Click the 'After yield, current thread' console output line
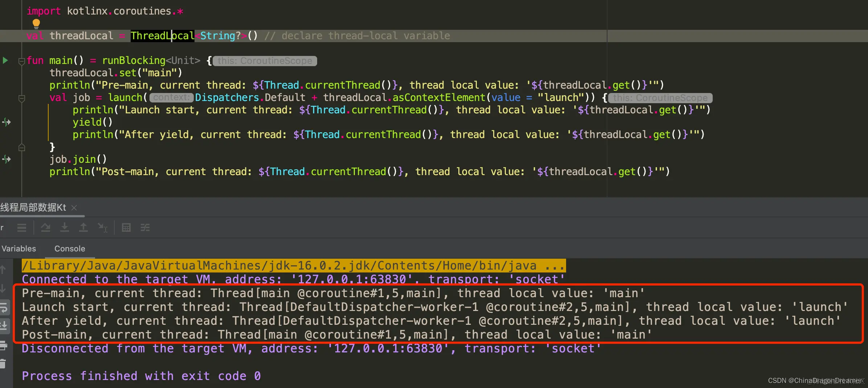 click(431, 321)
